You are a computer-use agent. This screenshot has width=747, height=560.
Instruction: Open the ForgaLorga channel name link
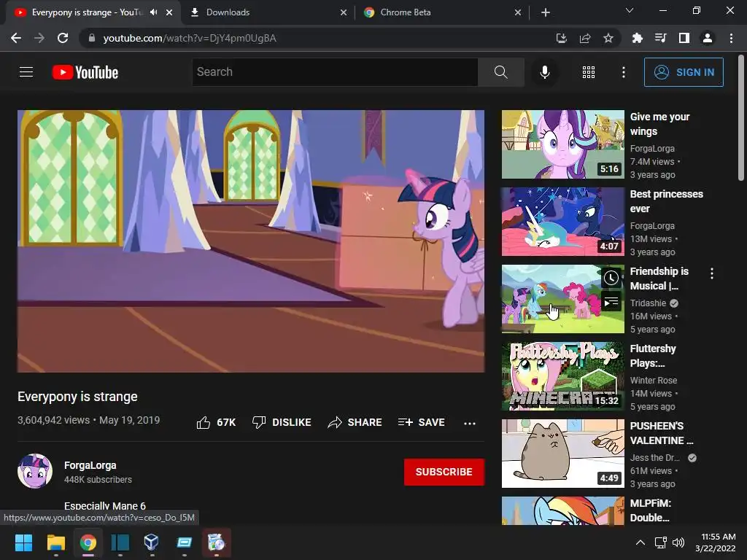coord(90,465)
